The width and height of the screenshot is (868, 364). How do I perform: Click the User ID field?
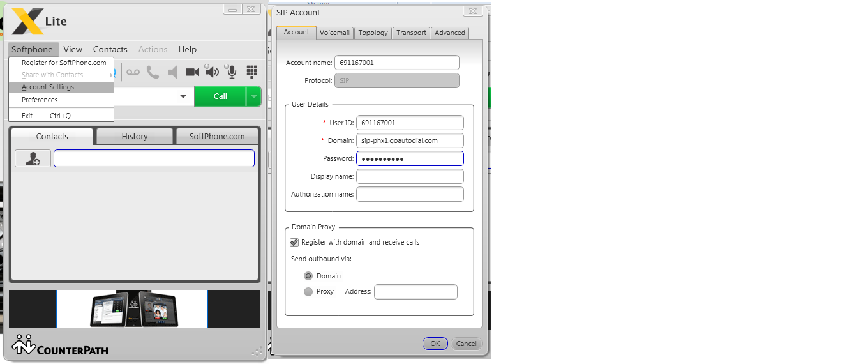(410, 123)
